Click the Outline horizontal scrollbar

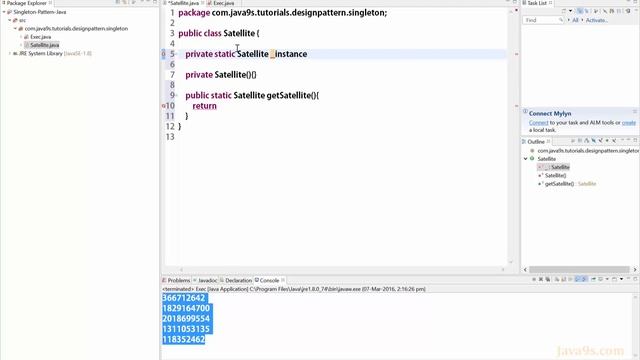click(x=579, y=269)
